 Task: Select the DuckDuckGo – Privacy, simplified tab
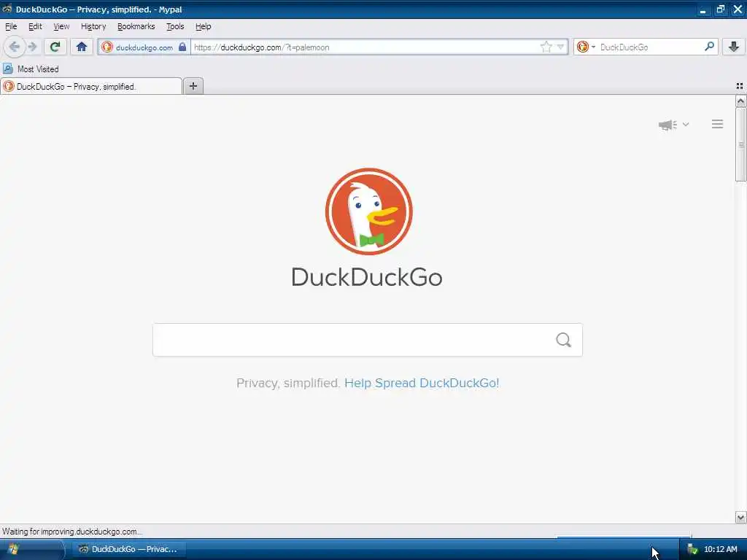[x=91, y=86]
